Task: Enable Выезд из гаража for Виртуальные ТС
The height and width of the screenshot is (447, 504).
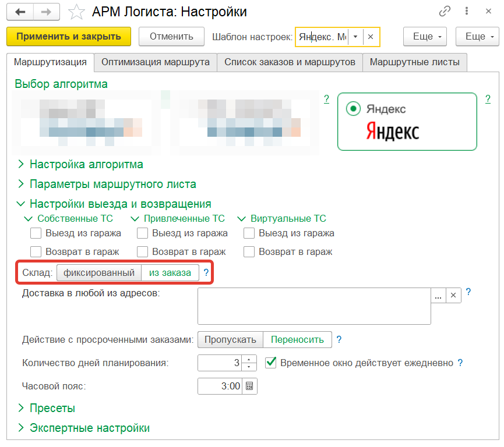Action: [249, 233]
